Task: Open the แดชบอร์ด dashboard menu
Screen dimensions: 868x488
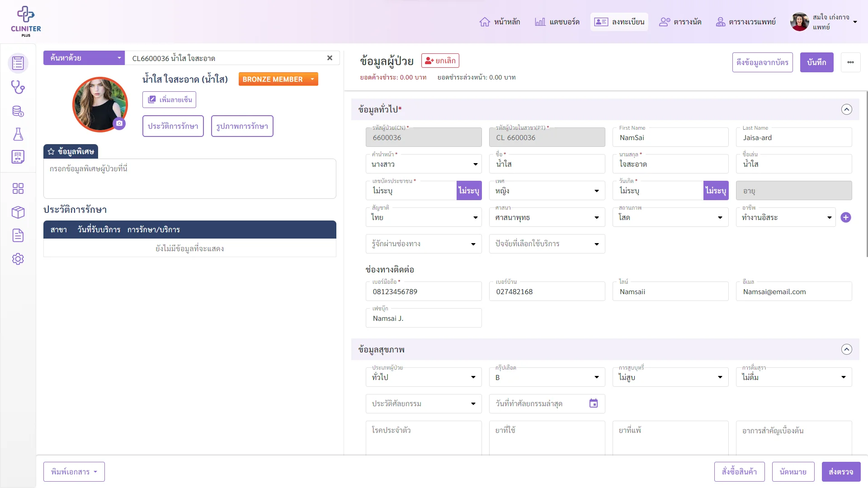Action: click(x=557, y=22)
